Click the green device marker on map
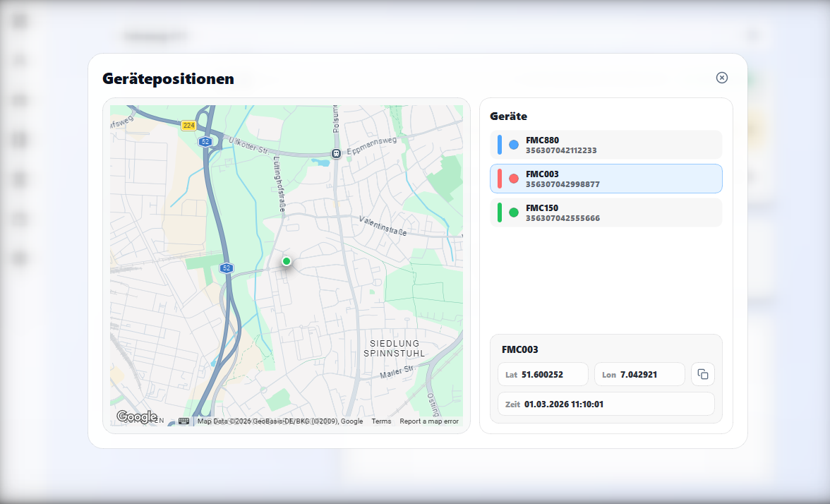Image resolution: width=830 pixels, height=504 pixels. tap(287, 261)
